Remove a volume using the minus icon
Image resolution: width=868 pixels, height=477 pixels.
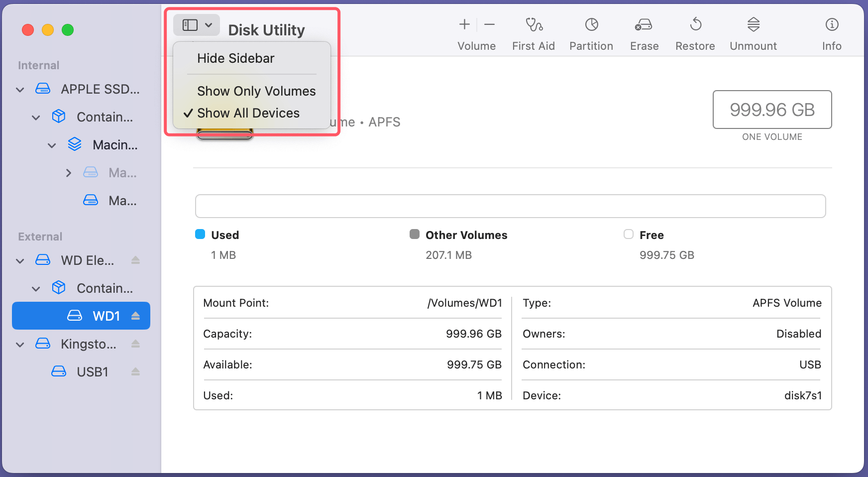pos(489,24)
